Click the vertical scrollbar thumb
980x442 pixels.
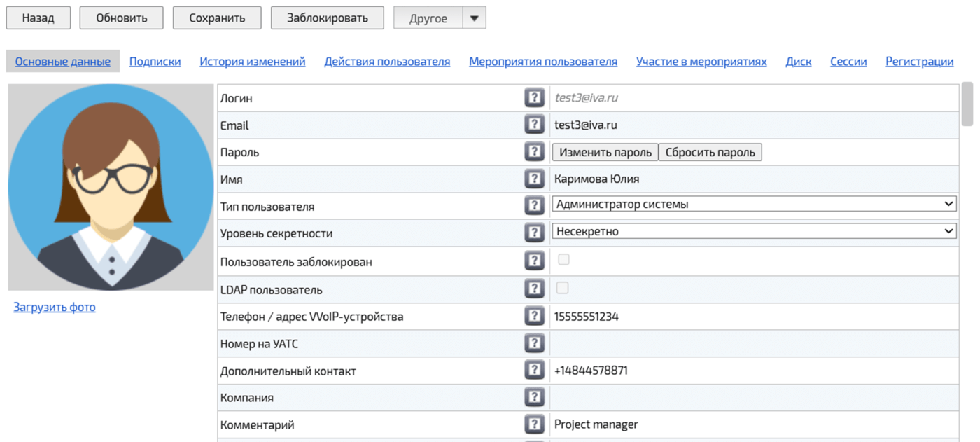[x=967, y=104]
